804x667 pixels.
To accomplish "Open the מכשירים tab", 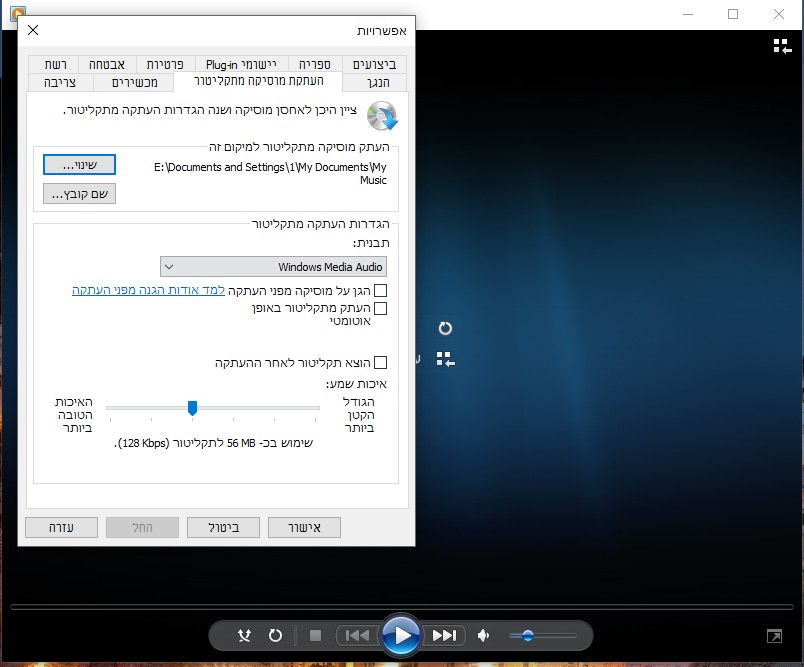I will [134, 83].
